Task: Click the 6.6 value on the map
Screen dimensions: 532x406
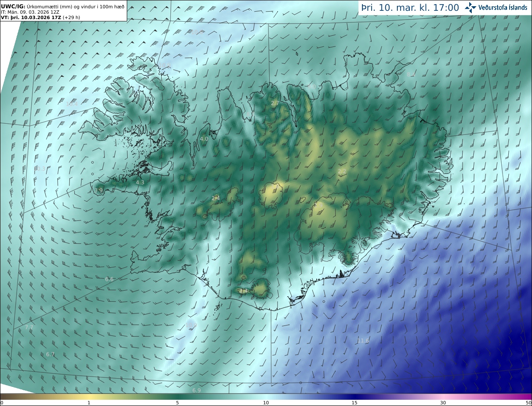Action: pos(109,279)
